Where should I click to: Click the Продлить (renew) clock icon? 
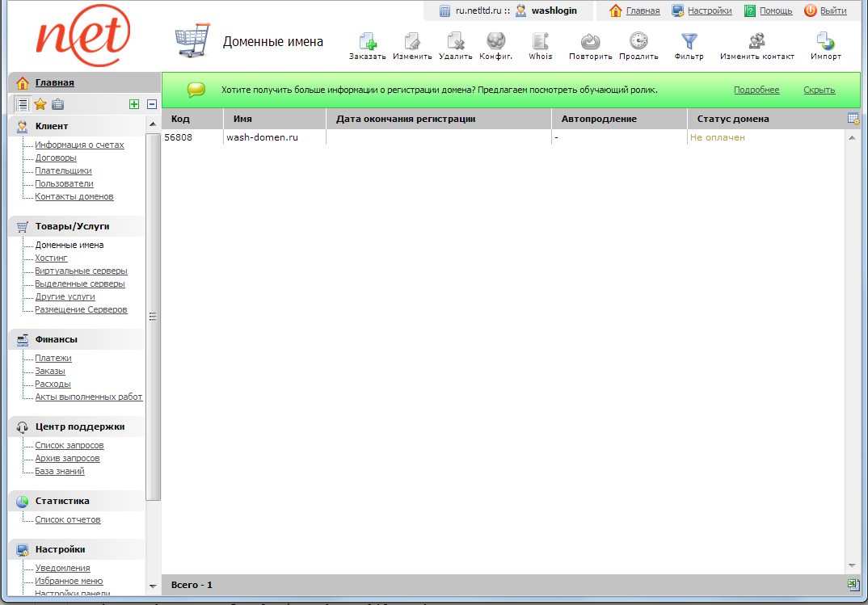(638, 42)
